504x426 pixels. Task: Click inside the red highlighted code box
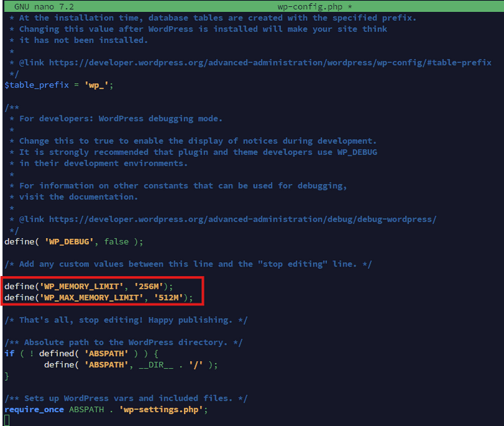coord(101,291)
